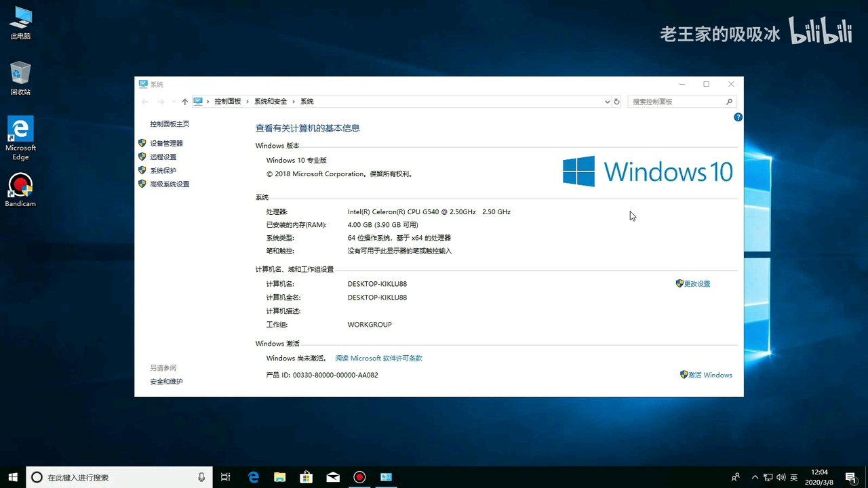
Task: Open 设备管理器 from the left panel
Action: (x=166, y=143)
